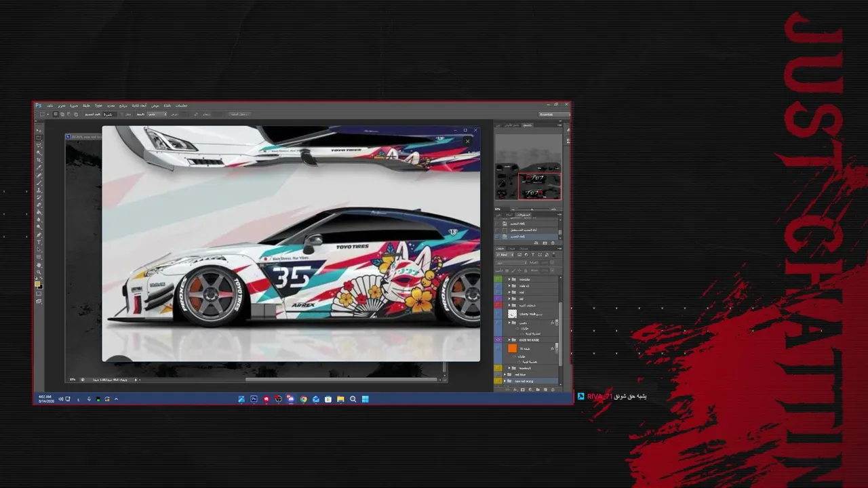Open the layer filter Kind dropdown
Viewport: 868px width, 488px height.
[x=504, y=255]
